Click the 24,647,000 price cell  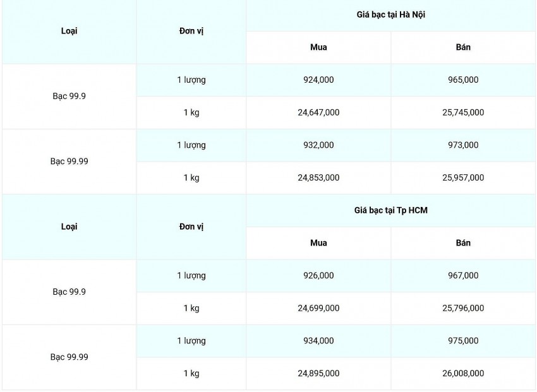coord(318,112)
